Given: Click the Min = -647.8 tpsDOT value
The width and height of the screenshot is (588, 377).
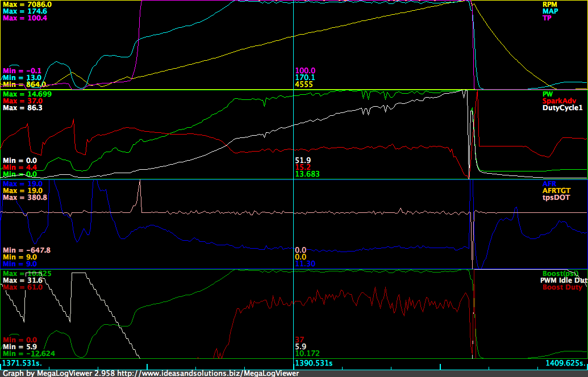Looking at the screenshot, I should pyautogui.click(x=27, y=250).
